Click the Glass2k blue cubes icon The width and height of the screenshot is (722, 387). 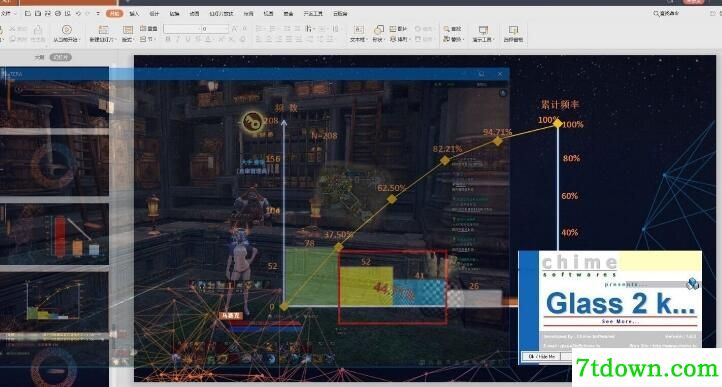(692, 283)
